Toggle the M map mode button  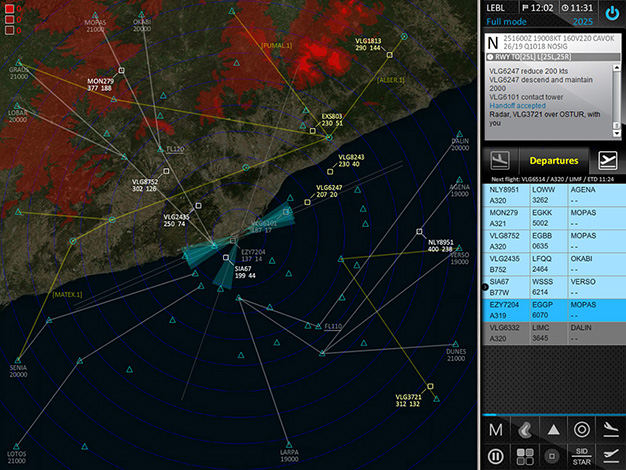(x=495, y=429)
